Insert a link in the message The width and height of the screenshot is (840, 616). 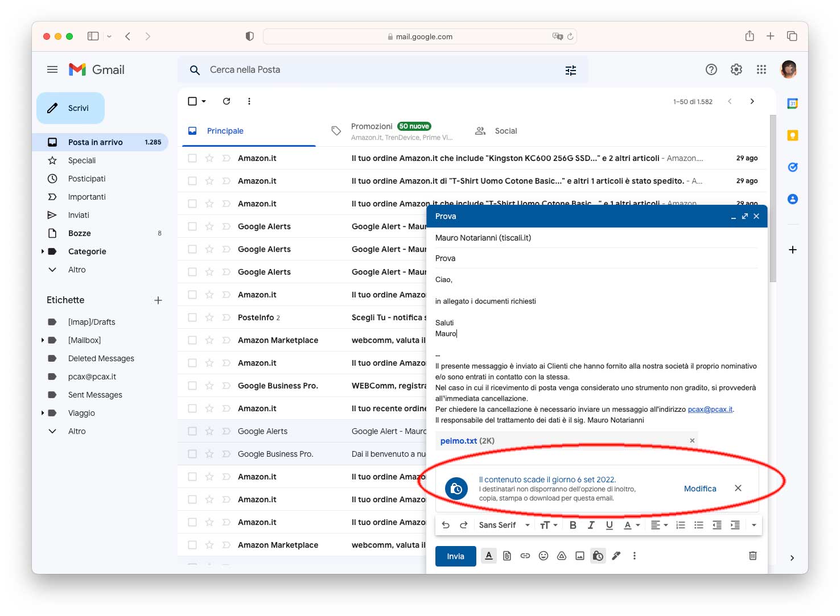525,556
